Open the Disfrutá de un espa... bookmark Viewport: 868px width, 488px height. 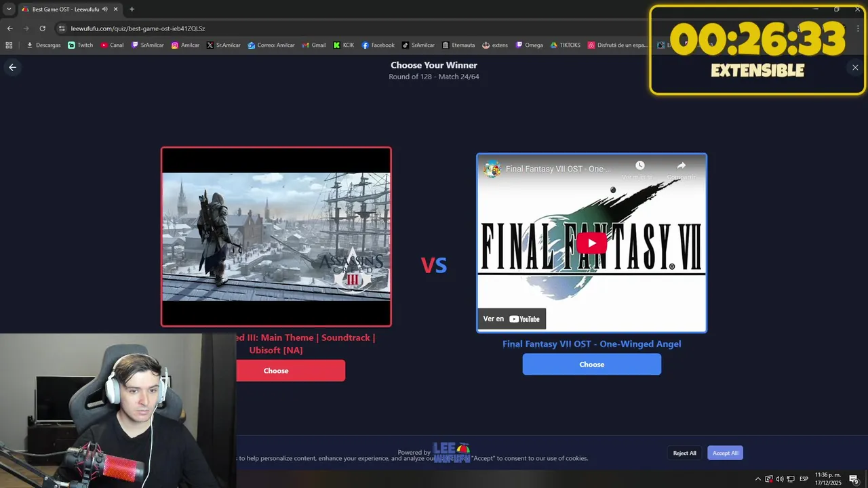[x=618, y=45]
